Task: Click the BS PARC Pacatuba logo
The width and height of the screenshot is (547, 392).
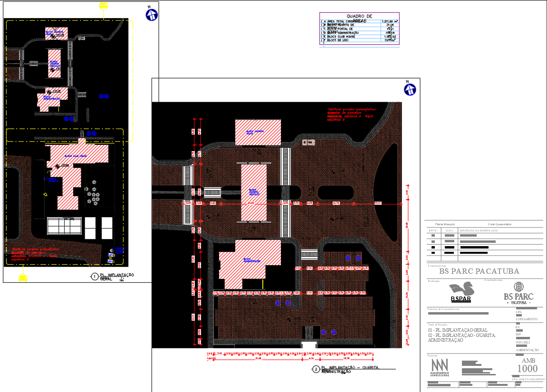Action: [518, 293]
